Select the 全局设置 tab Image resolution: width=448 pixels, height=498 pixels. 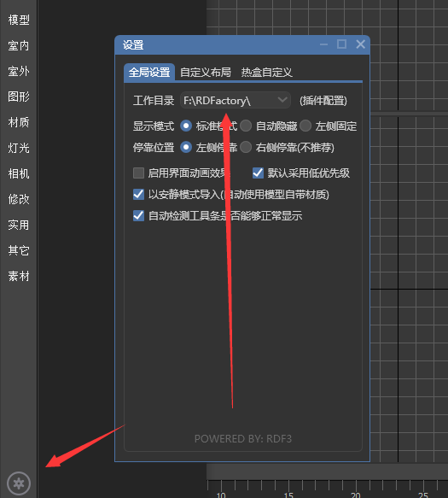tap(149, 73)
